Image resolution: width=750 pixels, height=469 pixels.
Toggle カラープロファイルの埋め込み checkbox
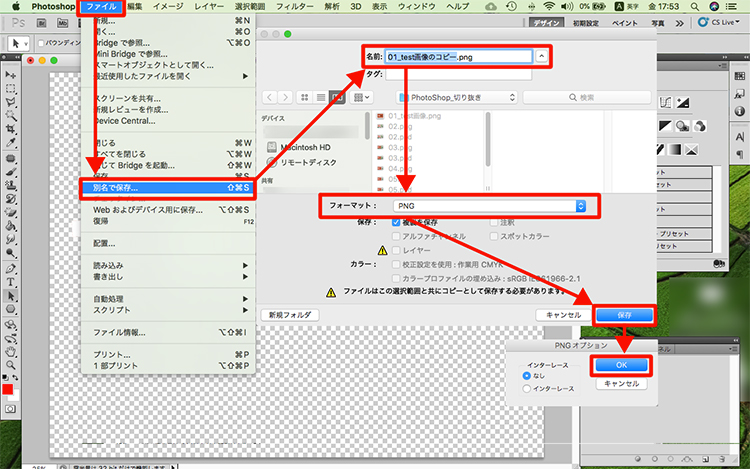[396, 278]
